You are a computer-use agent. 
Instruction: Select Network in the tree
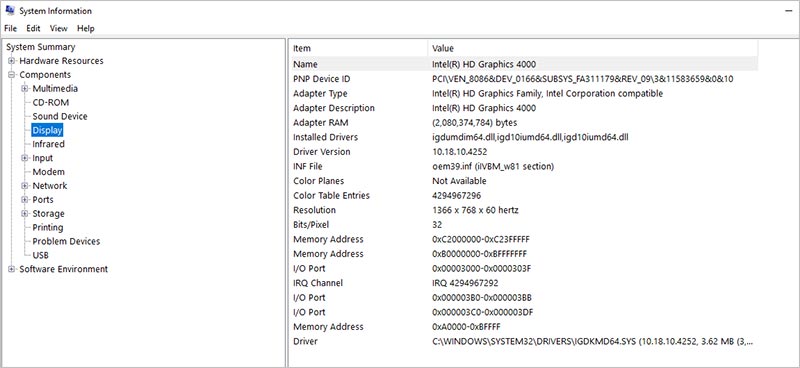click(x=49, y=186)
